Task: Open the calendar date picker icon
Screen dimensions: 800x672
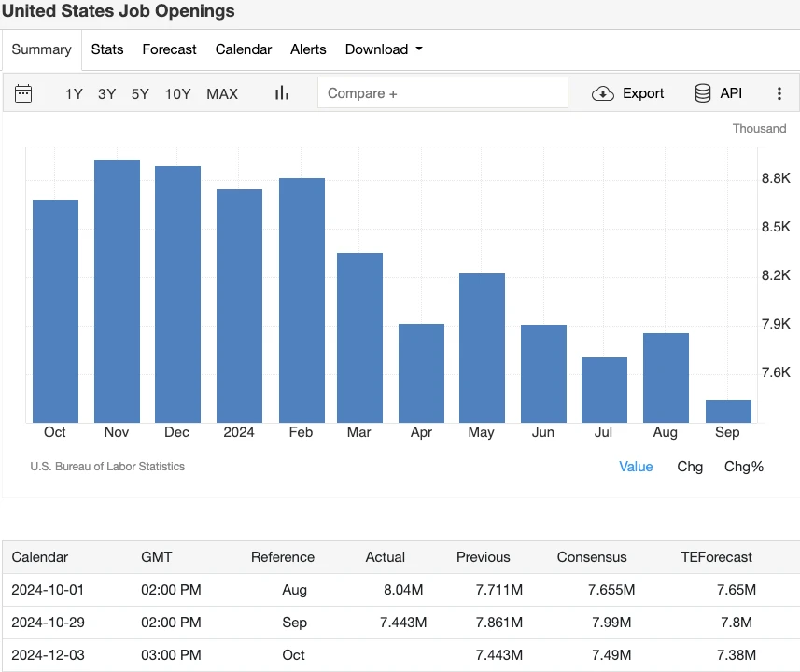Action: pyautogui.click(x=23, y=93)
